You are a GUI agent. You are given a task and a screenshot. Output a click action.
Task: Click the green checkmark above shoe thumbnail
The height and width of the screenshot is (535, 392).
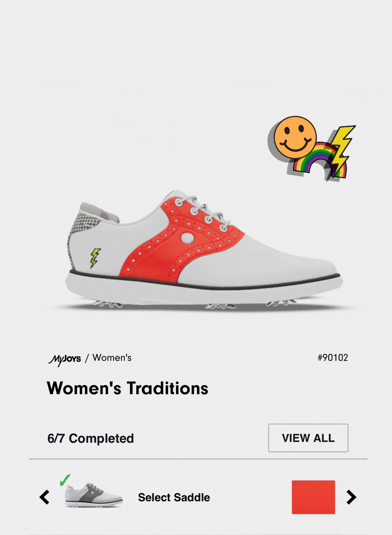(65, 480)
